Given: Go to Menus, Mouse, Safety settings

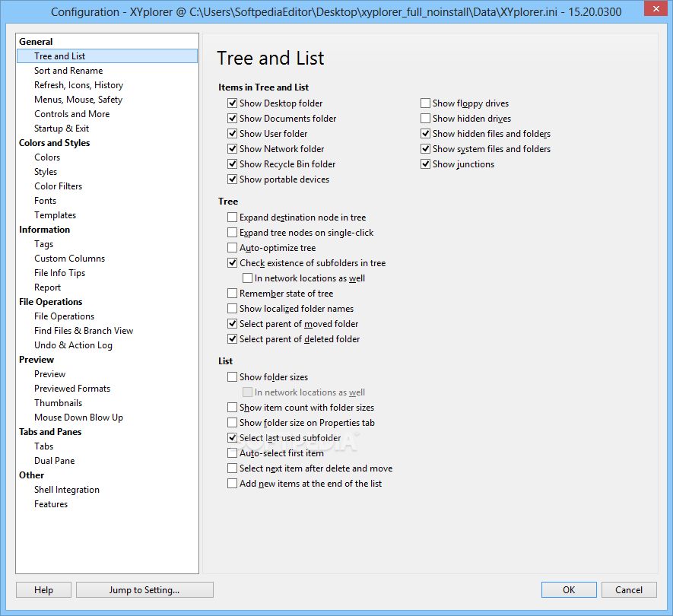Looking at the screenshot, I should pos(78,100).
